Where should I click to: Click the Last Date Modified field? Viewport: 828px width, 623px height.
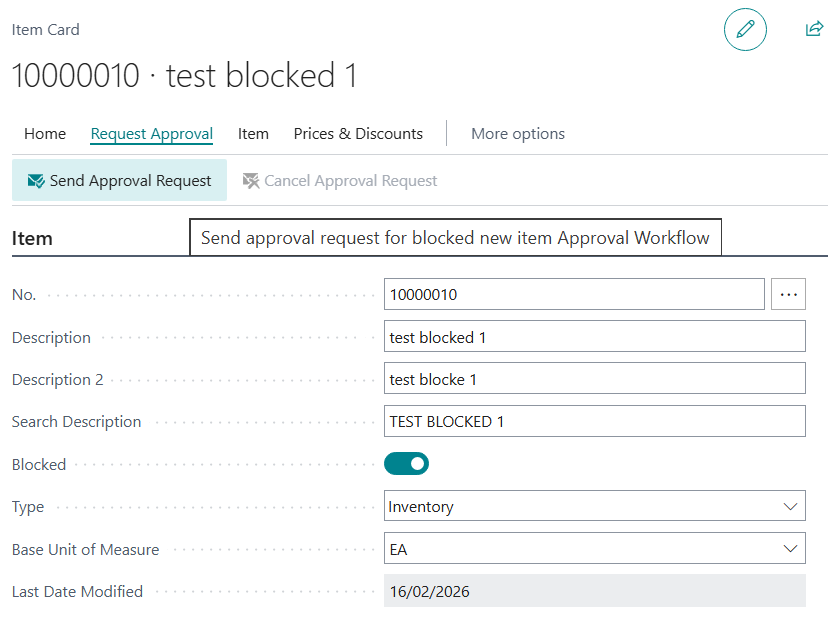594,591
